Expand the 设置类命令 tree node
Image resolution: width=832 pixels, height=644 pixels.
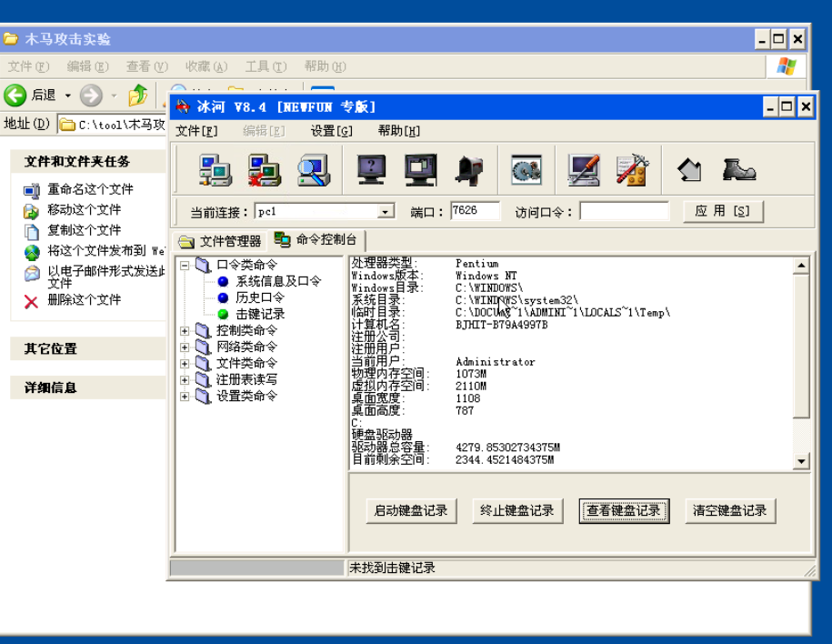point(185,397)
